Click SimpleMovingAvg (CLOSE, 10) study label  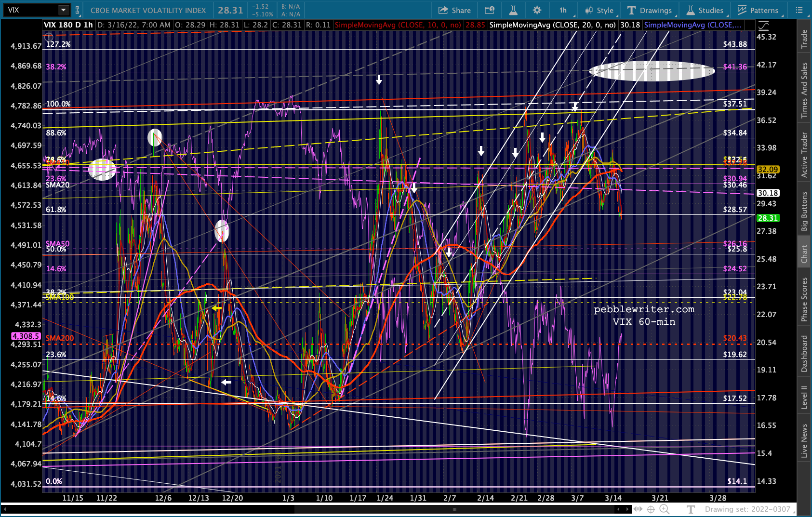click(398, 25)
